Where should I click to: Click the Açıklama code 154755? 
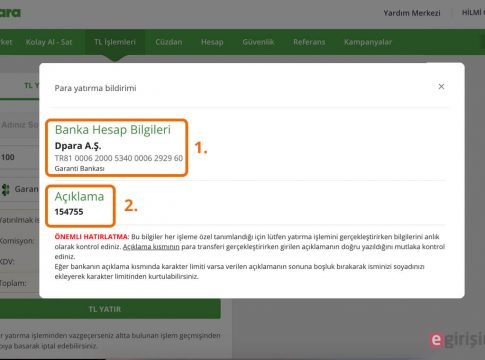point(69,212)
